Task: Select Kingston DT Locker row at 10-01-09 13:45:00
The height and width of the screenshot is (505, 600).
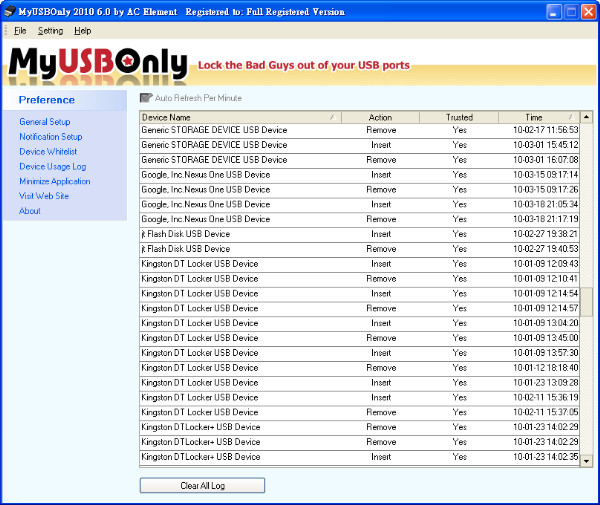Action: pos(359,338)
